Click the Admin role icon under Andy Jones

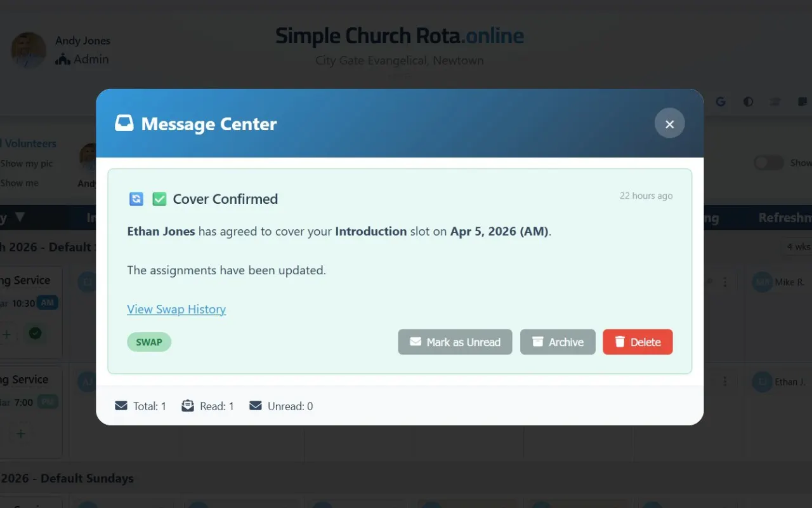63,60
